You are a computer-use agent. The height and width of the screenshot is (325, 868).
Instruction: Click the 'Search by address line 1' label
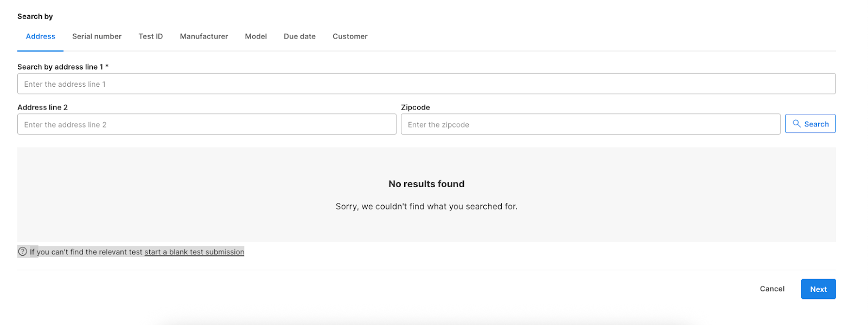pos(63,67)
